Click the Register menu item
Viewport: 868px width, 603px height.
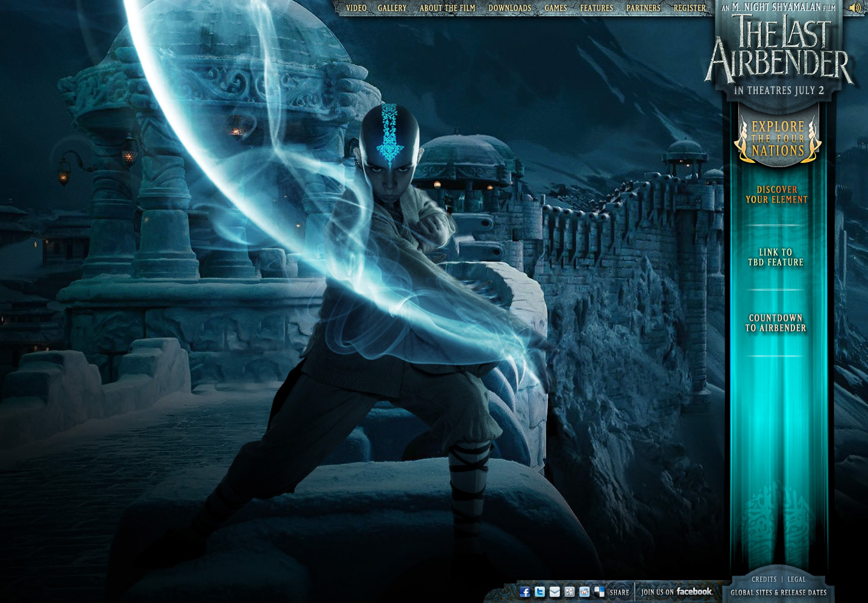coord(690,8)
